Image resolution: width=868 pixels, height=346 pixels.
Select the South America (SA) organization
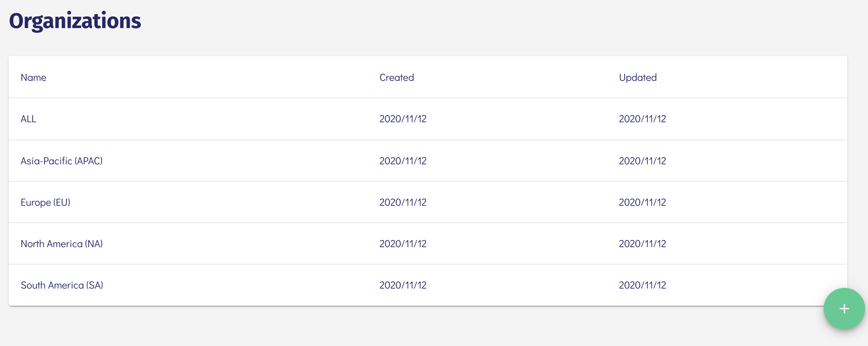[62, 285]
